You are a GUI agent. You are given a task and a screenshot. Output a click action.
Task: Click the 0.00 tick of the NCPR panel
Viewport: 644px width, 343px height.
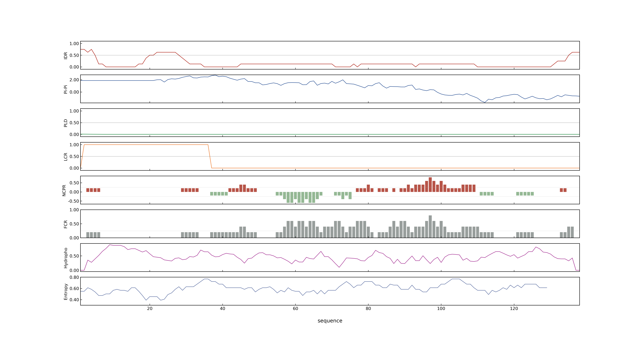point(74,192)
